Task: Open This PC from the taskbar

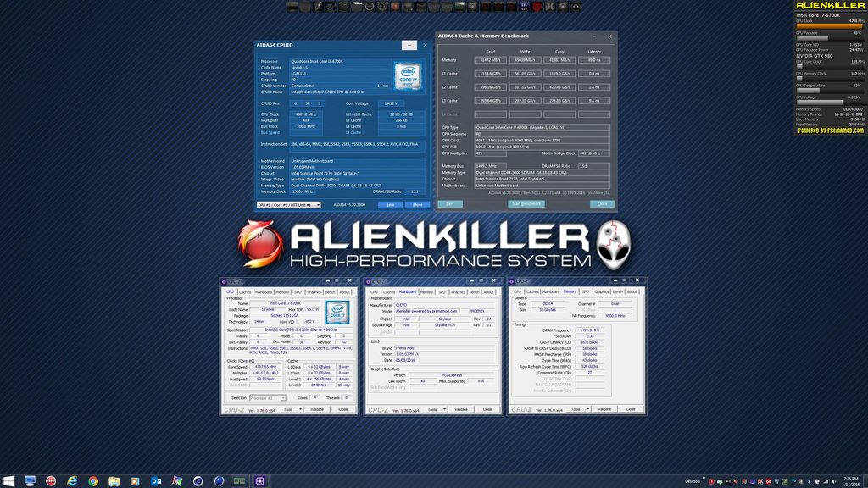Action: pos(30,481)
